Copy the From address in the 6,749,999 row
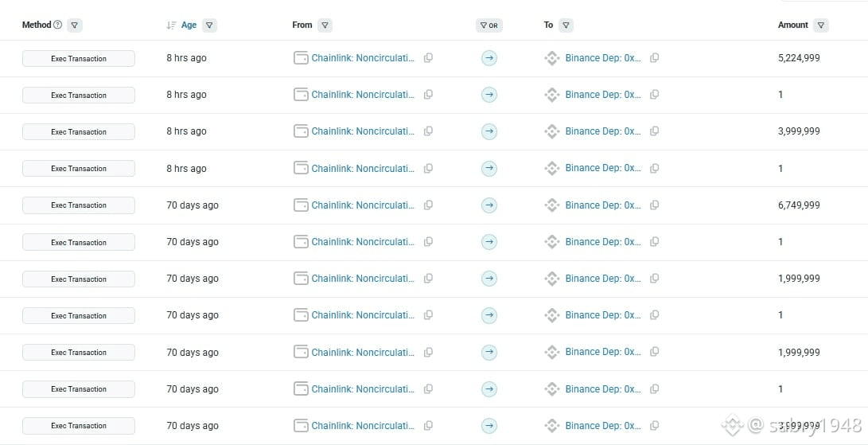 428,205
